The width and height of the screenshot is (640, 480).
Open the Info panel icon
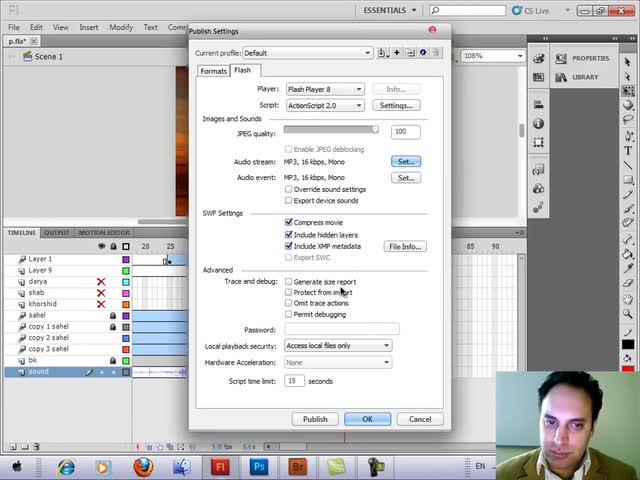(538, 123)
